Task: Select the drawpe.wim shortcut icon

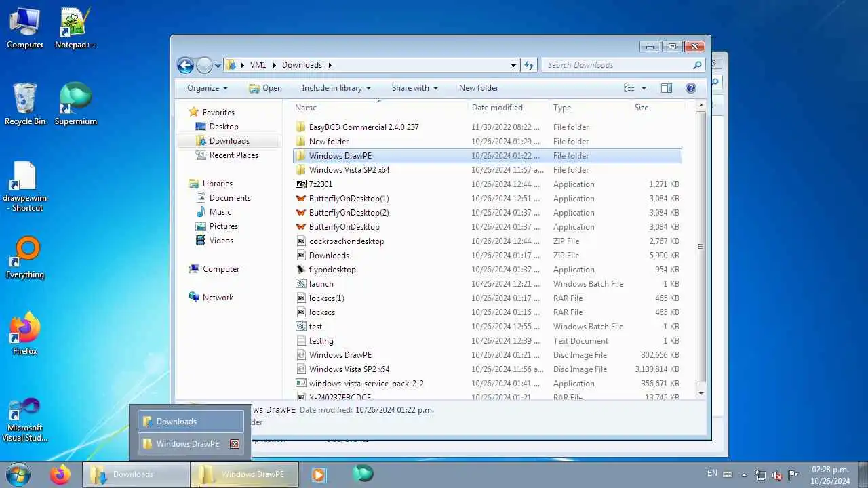Action: pyautogui.click(x=25, y=187)
